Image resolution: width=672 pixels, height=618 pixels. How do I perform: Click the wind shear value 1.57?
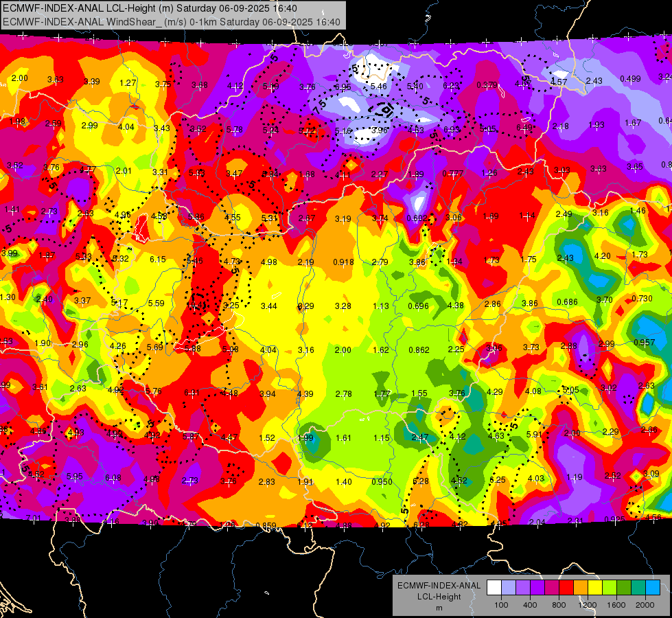click(559, 82)
